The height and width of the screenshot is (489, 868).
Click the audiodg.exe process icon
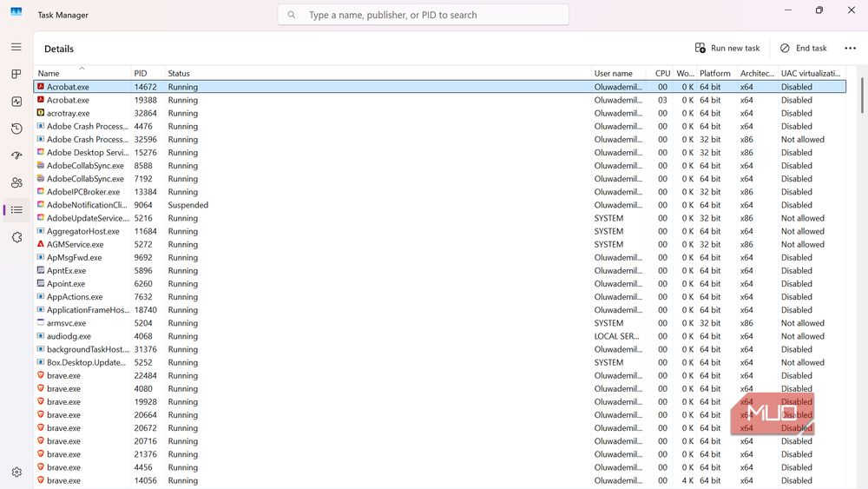(x=41, y=335)
